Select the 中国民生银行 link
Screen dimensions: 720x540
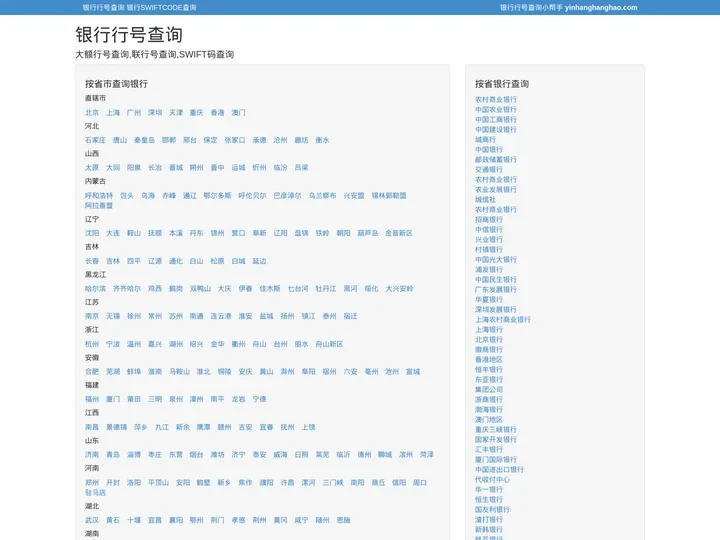496,280
